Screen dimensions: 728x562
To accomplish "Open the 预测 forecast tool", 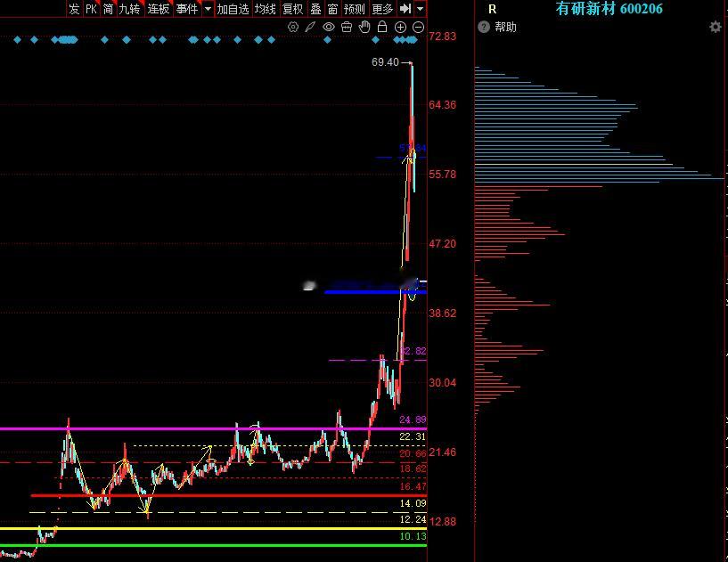I will click(x=355, y=9).
